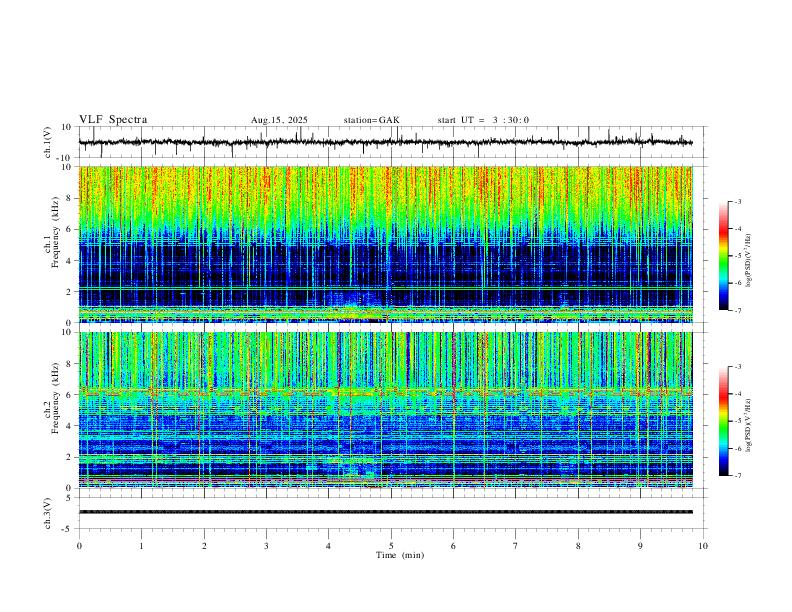Image resolution: width=792 pixels, height=612 pixels.
Task: Click the "8" kHz tick of ch.1 spectrogram
Action: click(69, 198)
